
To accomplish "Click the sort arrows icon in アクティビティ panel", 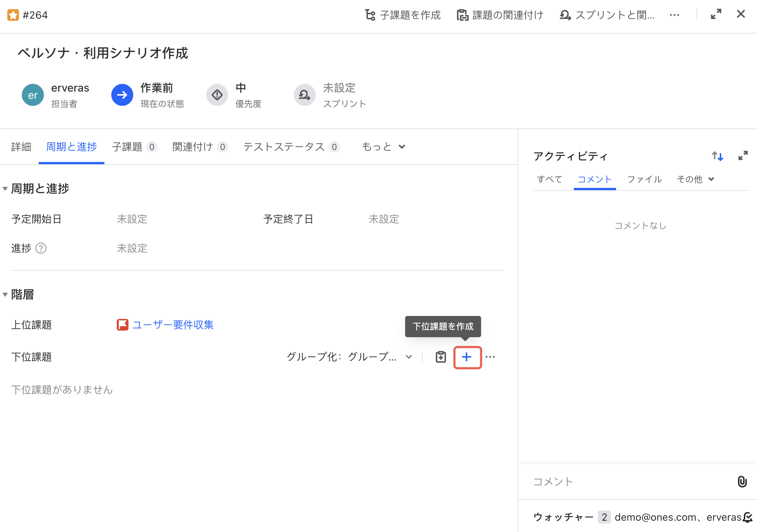I will [x=718, y=156].
